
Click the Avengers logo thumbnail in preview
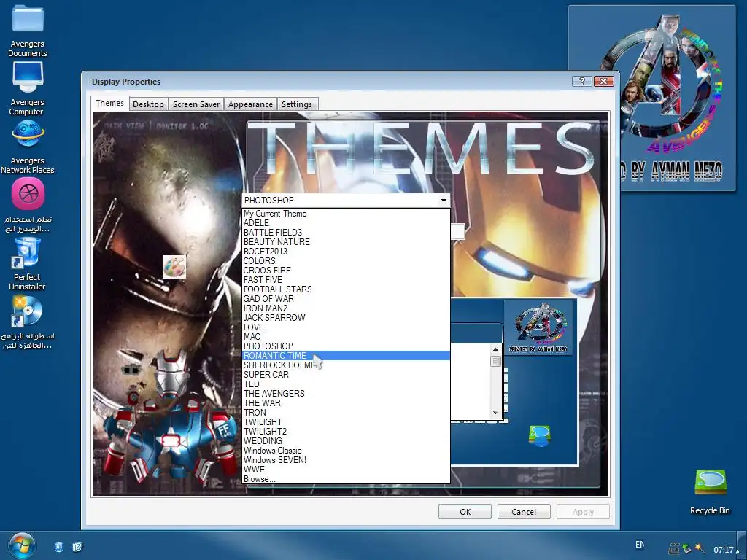(x=538, y=327)
